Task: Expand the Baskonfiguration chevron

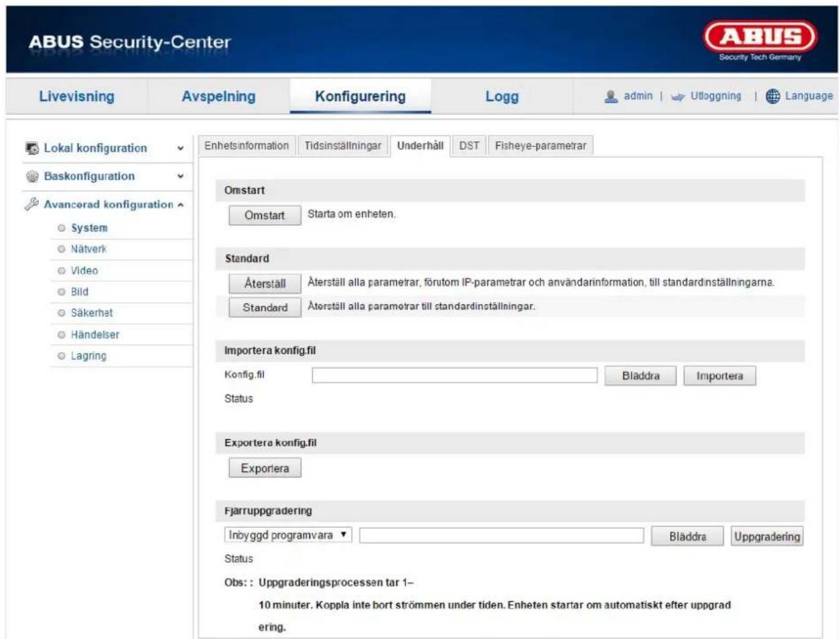Action: [x=180, y=177]
